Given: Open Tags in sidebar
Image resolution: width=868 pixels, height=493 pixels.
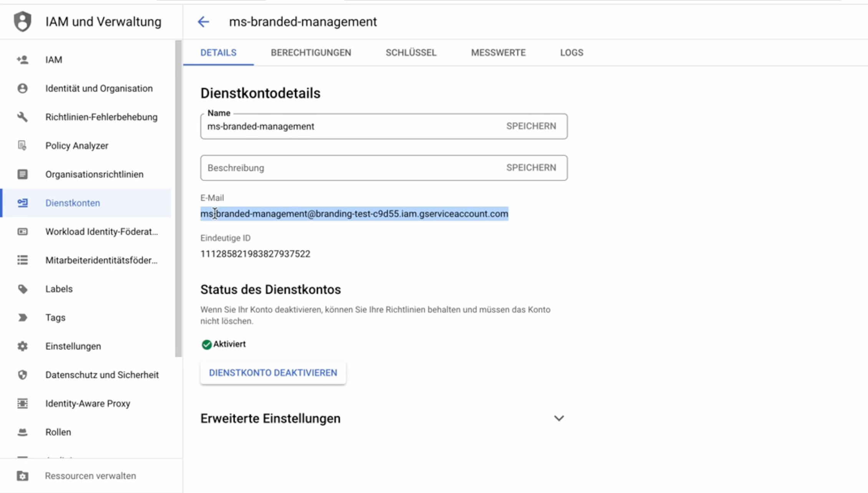Looking at the screenshot, I should pos(86,318).
